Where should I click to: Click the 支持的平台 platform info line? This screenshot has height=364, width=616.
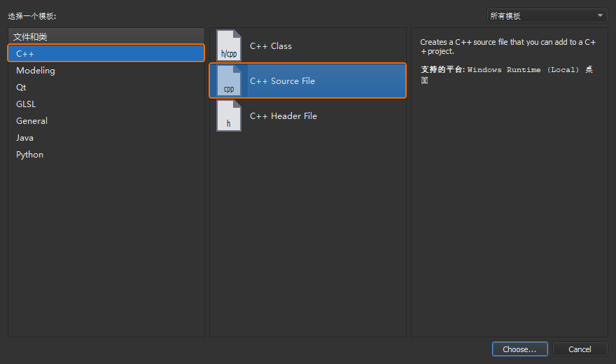pyautogui.click(x=506, y=70)
